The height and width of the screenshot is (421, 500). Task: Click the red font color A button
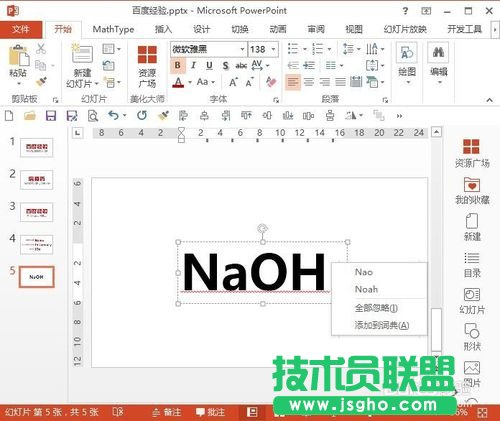pyautogui.click(x=178, y=82)
